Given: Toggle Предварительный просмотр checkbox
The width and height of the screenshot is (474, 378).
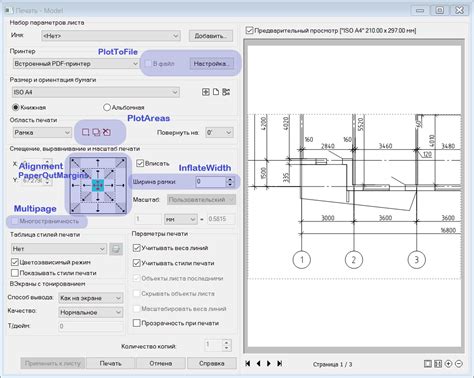Looking at the screenshot, I should (249, 30).
